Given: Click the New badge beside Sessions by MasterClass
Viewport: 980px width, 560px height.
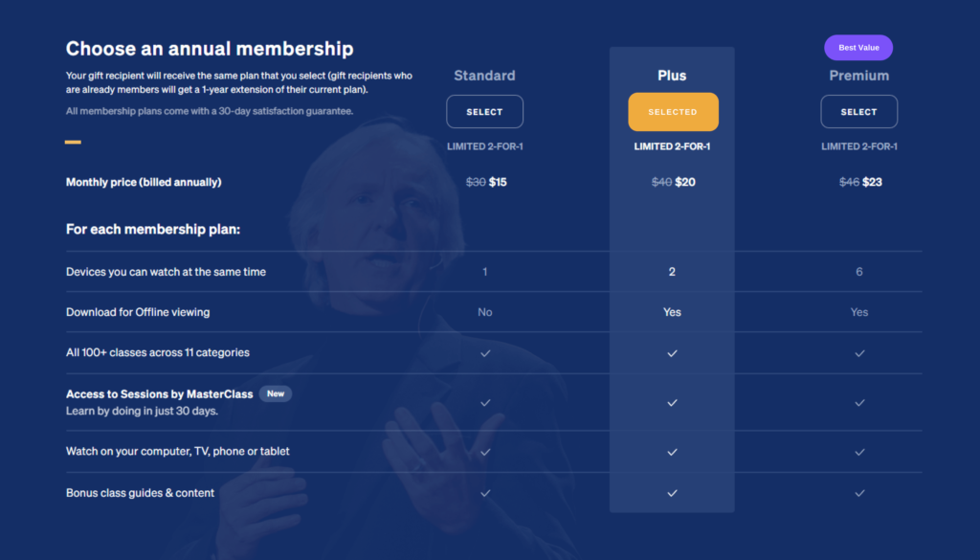Looking at the screenshot, I should 275,393.
